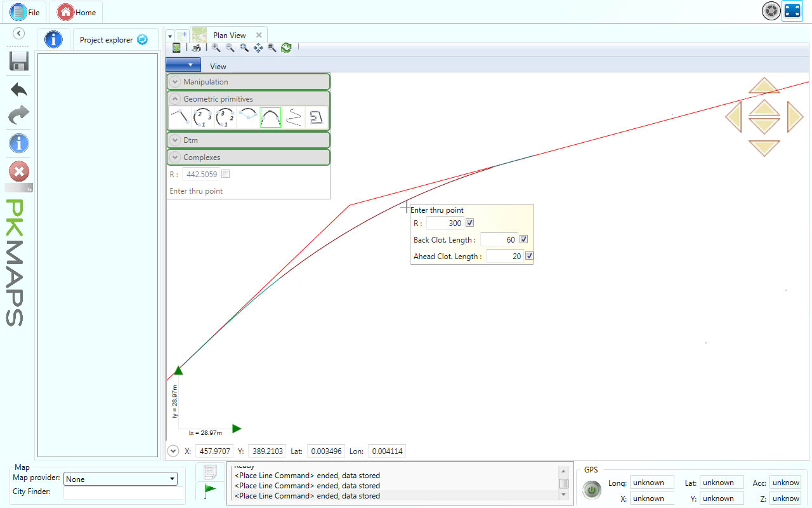
Task: Pan the map left with the arrow
Action: click(x=733, y=117)
